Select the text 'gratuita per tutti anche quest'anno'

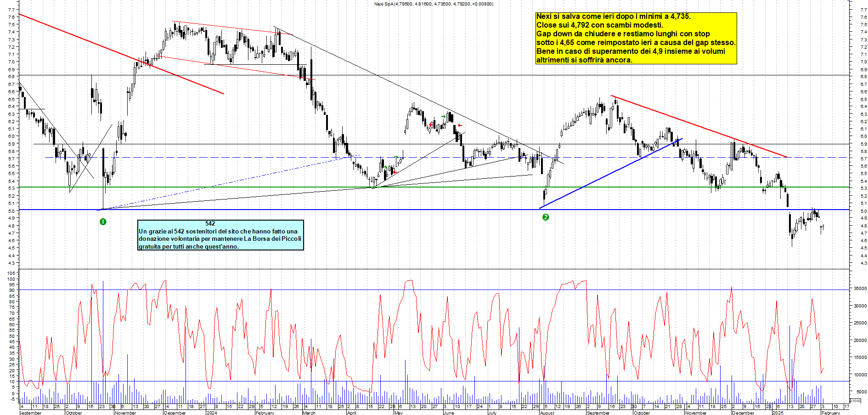[189, 246]
